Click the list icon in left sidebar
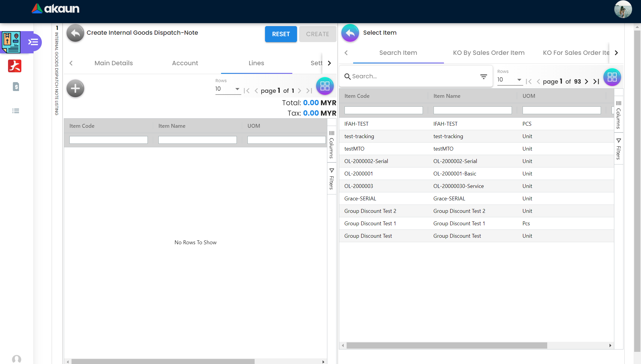The width and height of the screenshot is (641, 364). [16, 111]
